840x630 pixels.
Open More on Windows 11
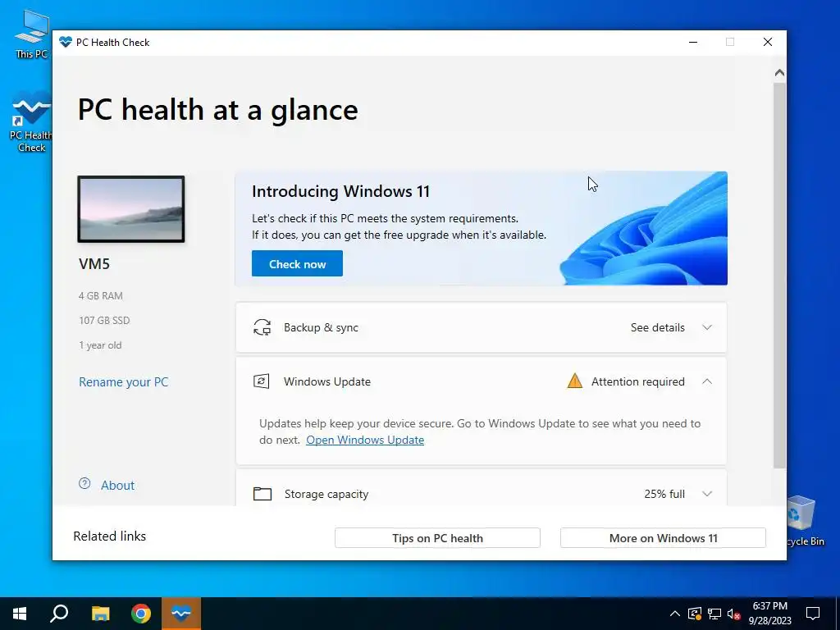[x=663, y=538]
